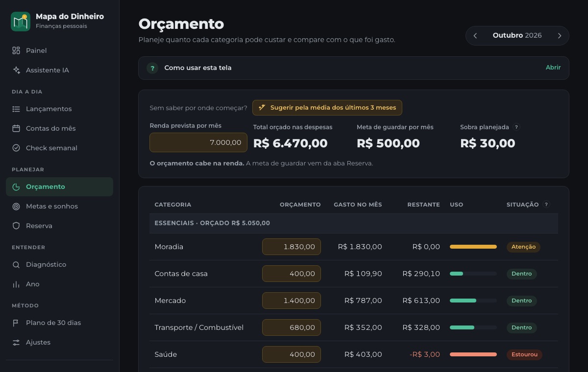Click the Lançamentos list icon
This screenshot has width=588, height=372.
tap(16, 109)
